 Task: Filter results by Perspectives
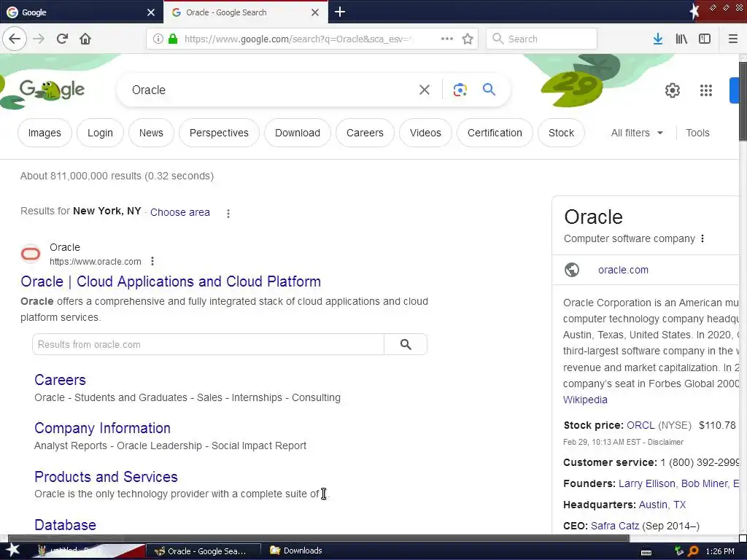219,133
